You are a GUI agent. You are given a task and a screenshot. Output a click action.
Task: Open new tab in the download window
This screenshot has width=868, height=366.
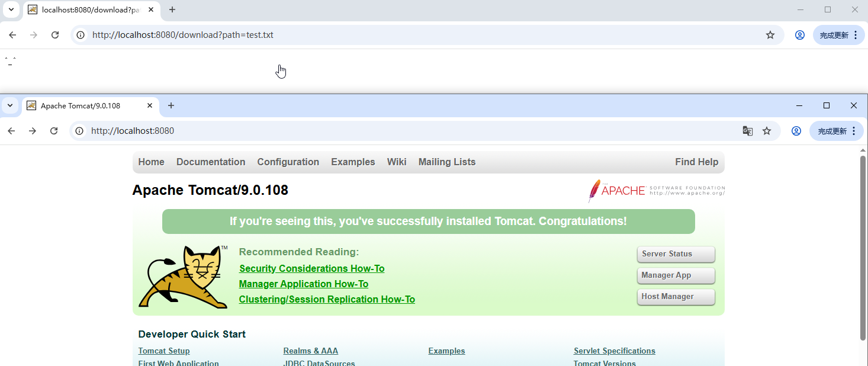point(172,9)
